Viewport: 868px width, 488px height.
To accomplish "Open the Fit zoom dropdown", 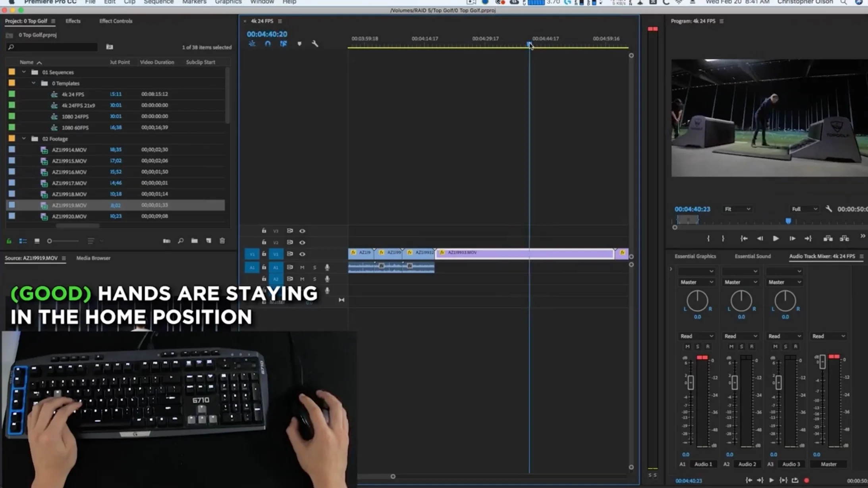I will (737, 209).
